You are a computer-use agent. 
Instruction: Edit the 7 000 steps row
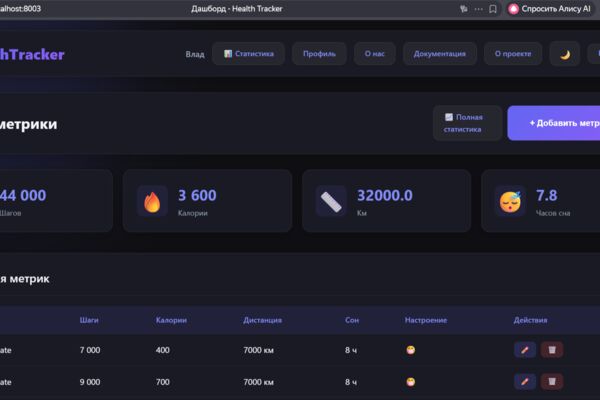525,350
